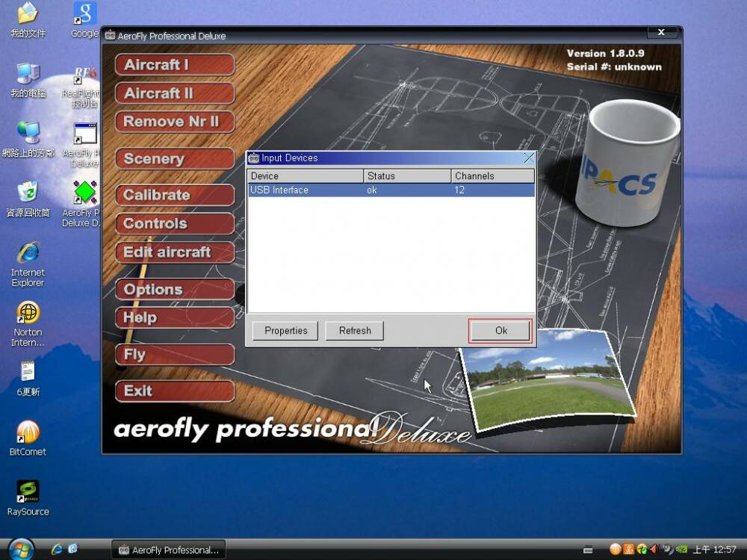Click the AeroFly icon in the main title bar
The height and width of the screenshot is (560, 747).
point(110,36)
